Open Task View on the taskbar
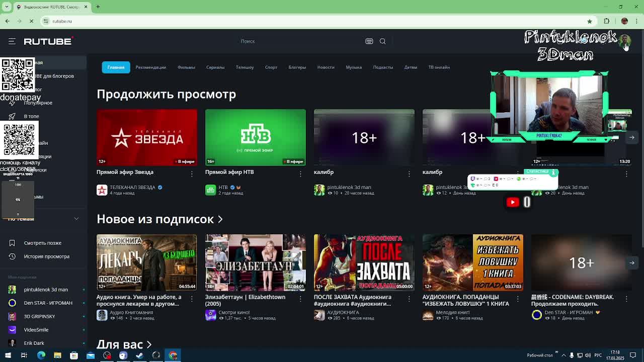Viewport: 644px width, 362px height. [24, 355]
